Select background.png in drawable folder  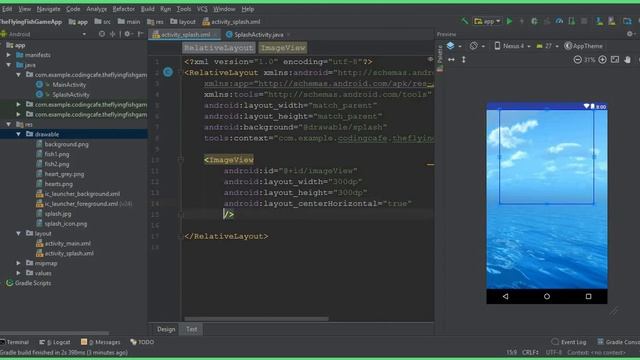click(x=66, y=144)
